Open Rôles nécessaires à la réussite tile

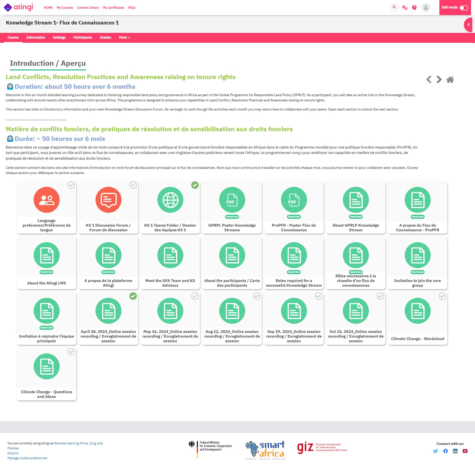(x=356, y=263)
